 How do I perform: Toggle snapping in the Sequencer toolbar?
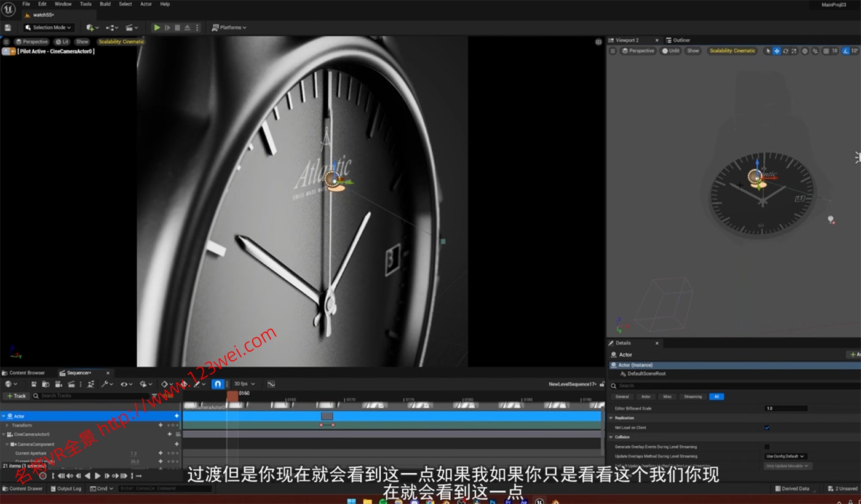pyautogui.click(x=216, y=384)
